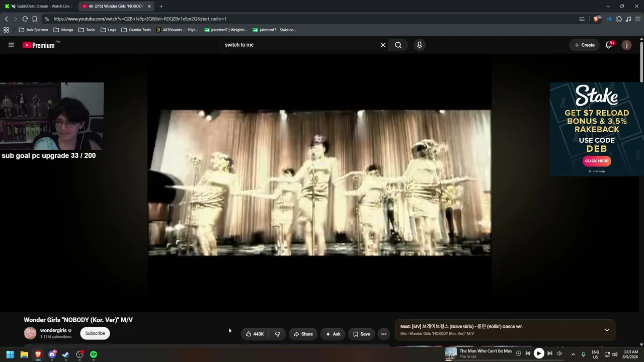Open Spotify from the taskbar
This screenshot has height=362, width=644.
point(94,354)
